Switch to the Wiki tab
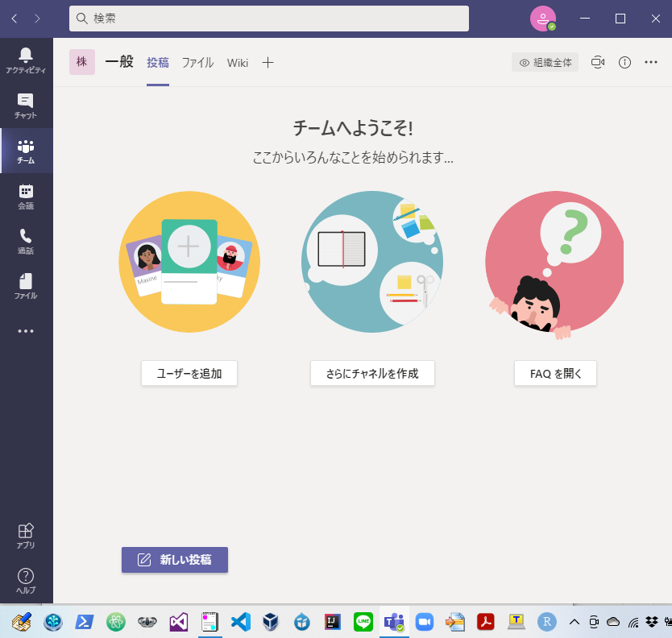This screenshot has width=672, height=638. 237,62
